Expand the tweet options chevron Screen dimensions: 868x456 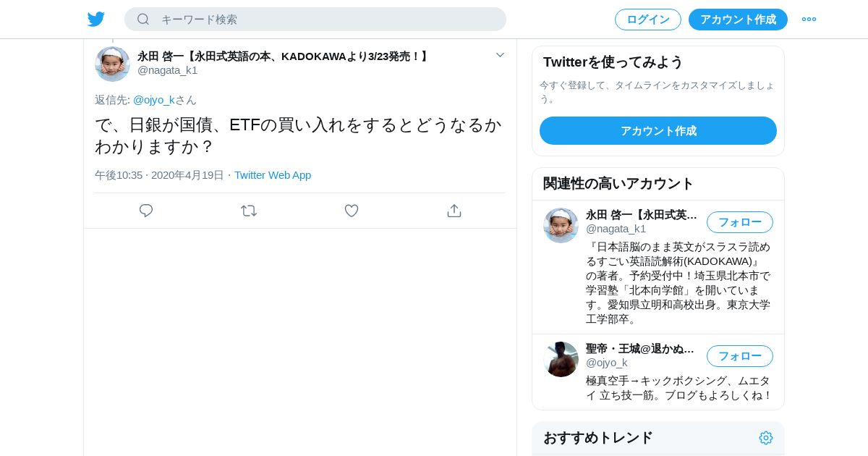(x=500, y=55)
